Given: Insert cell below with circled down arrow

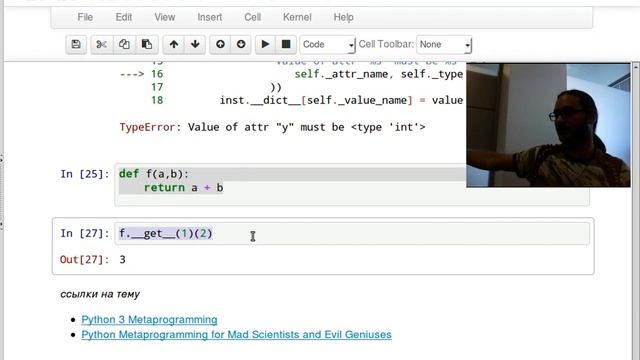Looking at the screenshot, I should pyautogui.click(x=241, y=44).
